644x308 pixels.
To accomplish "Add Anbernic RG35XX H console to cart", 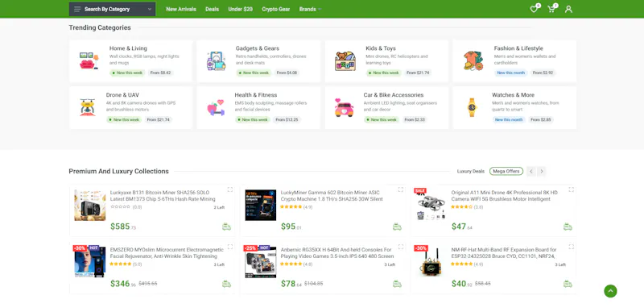I will pyautogui.click(x=397, y=284).
